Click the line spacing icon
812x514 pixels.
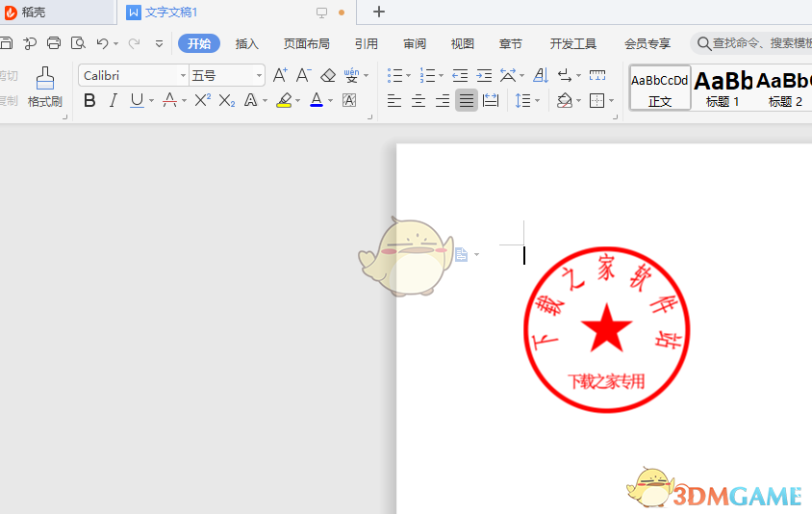pyautogui.click(x=523, y=100)
